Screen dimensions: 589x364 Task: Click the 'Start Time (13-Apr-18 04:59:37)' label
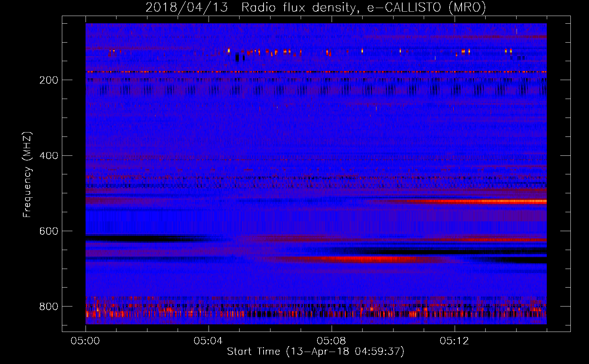(316, 352)
